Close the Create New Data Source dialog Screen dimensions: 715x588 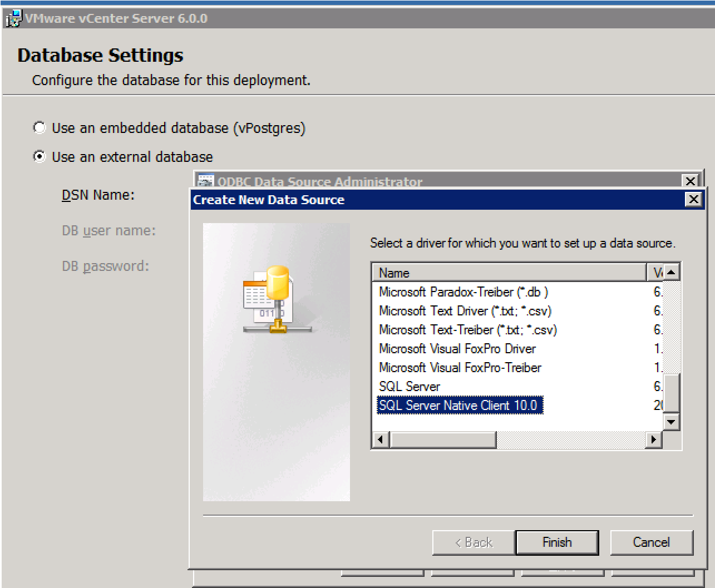(693, 200)
